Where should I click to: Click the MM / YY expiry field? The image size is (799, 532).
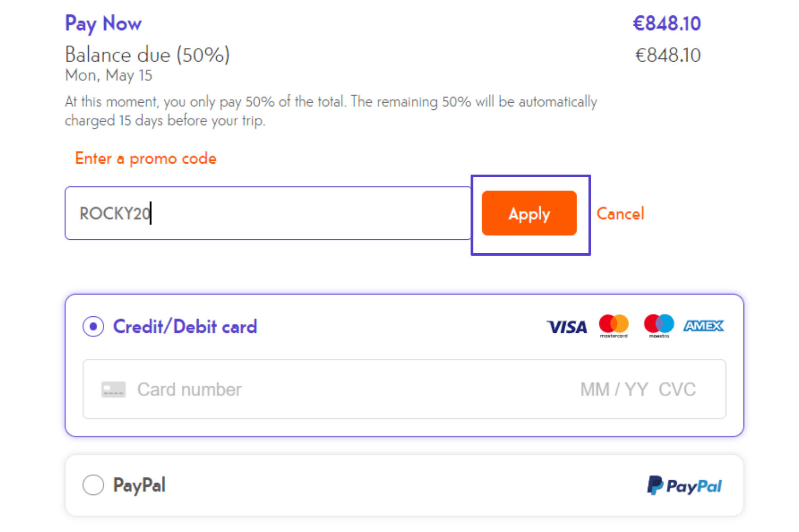click(x=613, y=389)
